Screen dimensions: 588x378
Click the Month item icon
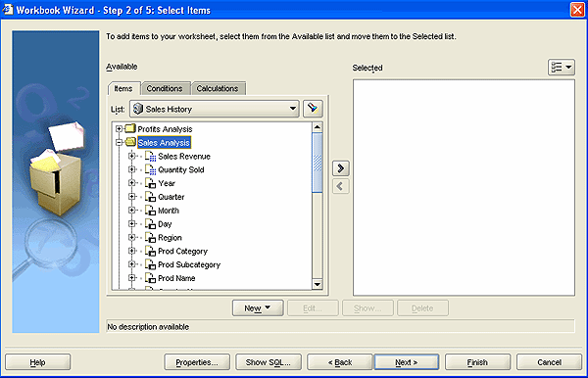pyautogui.click(x=150, y=211)
